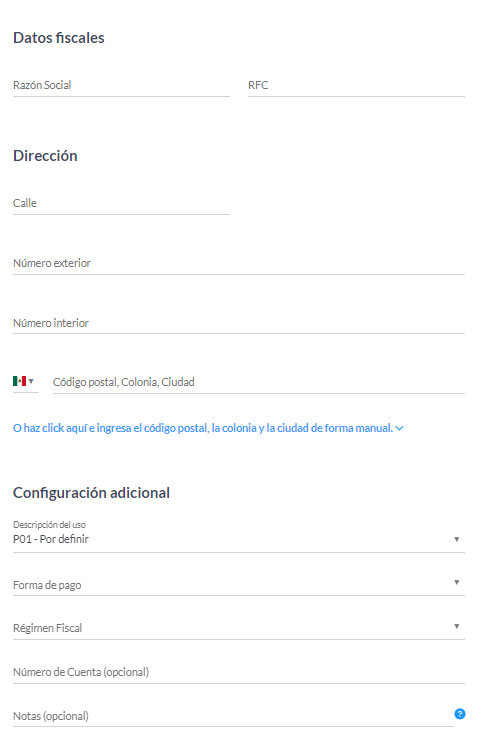The height and width of the screenshot is (746, 483).
Task: Focus the RFC input field
Action: click(356, 86)
